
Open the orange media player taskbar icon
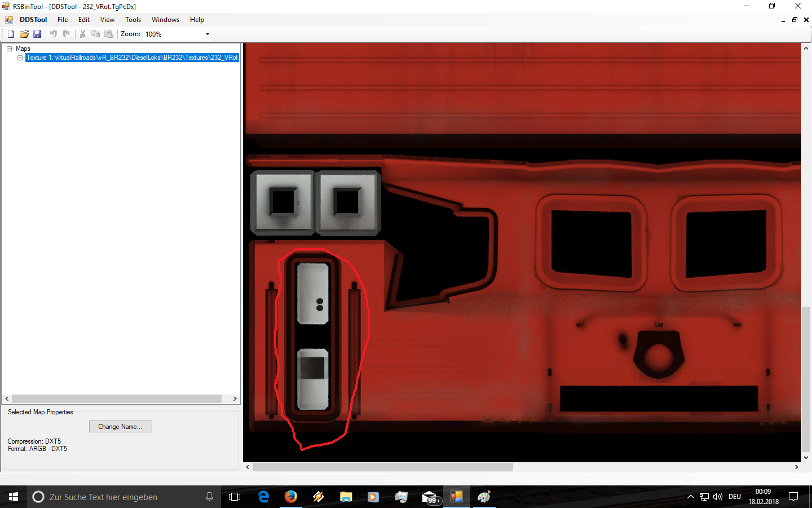click(x=373, y=497)
